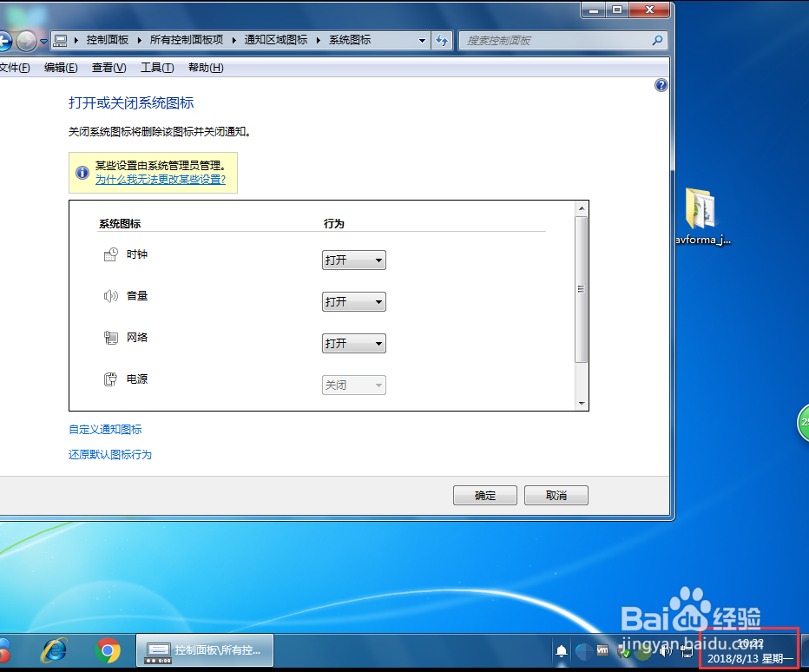
Task: Click the network icon in the system tray
Action: (x=687, y=652)
